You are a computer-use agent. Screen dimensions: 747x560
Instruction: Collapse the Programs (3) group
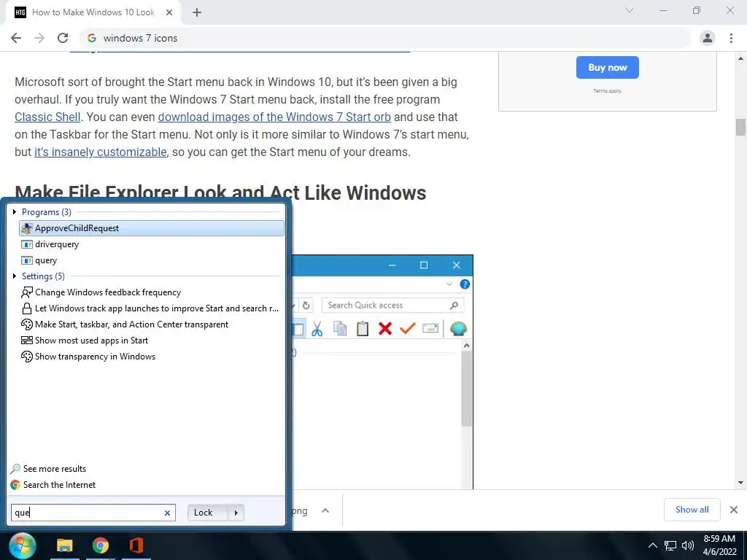(15, 212)
